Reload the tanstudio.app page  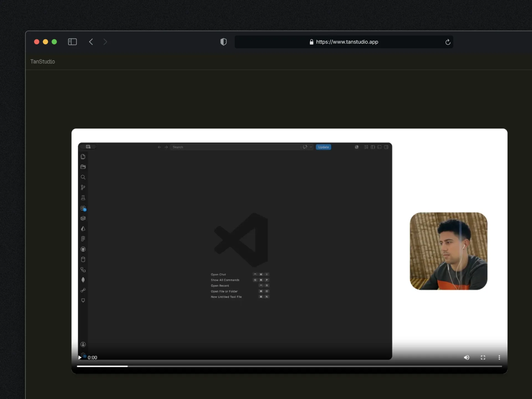(x=448, y=42)
